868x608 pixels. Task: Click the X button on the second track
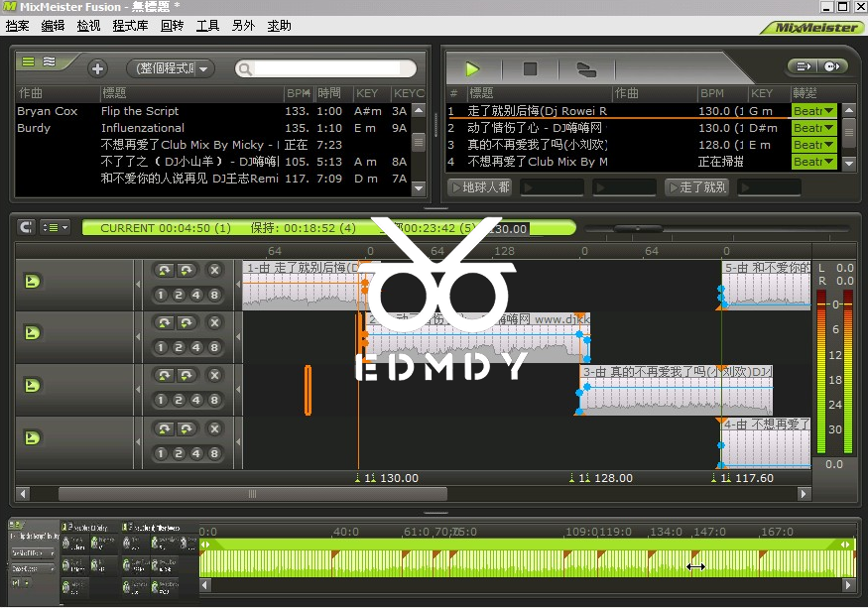click(213, 322)
